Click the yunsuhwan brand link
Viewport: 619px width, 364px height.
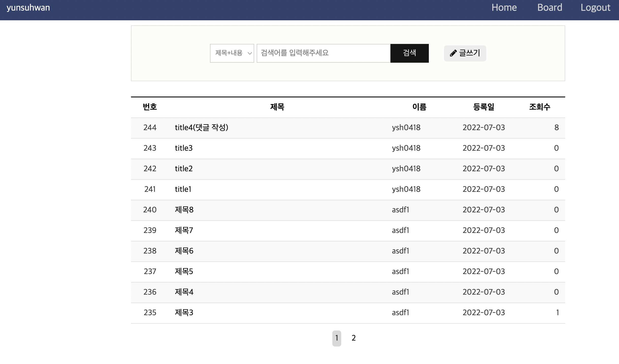28,7
